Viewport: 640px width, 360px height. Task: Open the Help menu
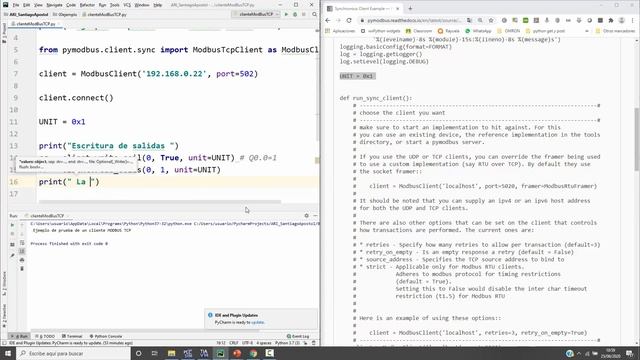[158, 5]
